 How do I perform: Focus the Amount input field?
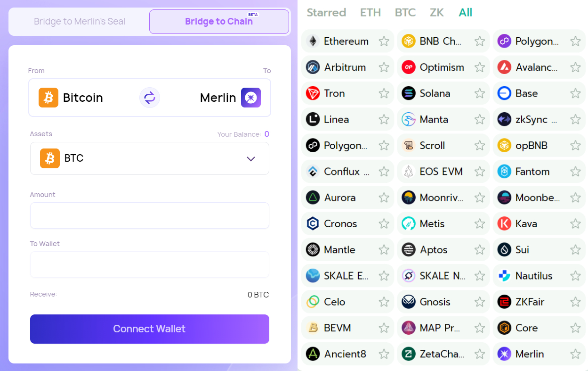coord(150,215)
